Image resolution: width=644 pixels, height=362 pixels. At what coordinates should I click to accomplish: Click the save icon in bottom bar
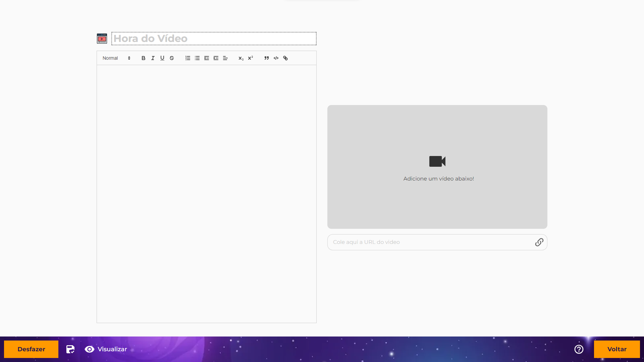70,349
